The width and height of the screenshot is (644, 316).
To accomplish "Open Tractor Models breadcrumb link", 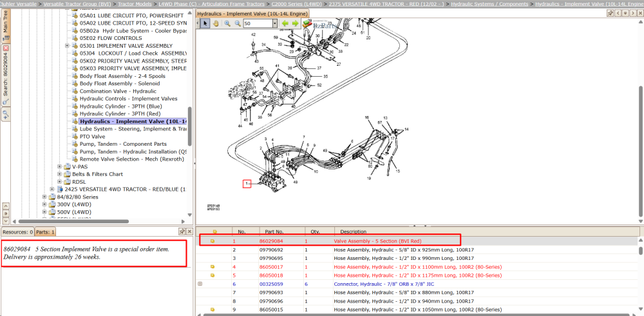I will (135, 4).
